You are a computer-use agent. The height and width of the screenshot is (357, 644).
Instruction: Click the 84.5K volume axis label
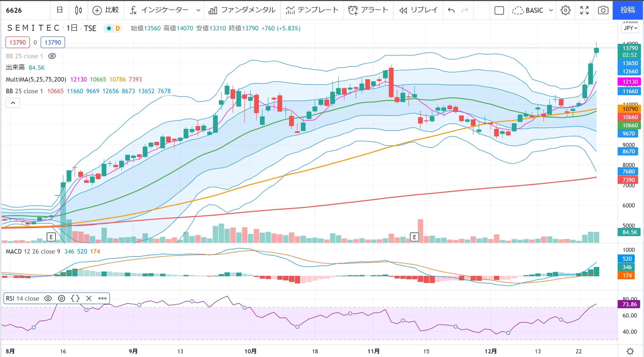pos(629,232)
